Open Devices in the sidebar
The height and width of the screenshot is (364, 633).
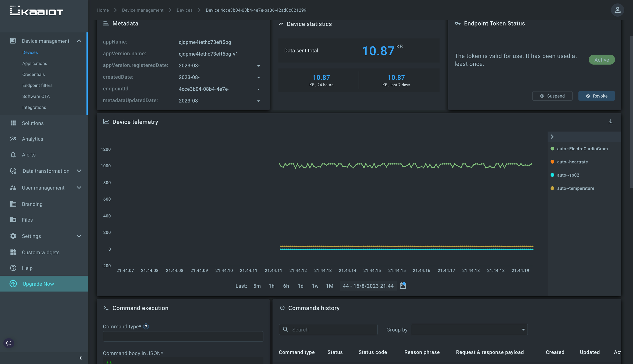[x=30, y=52]
